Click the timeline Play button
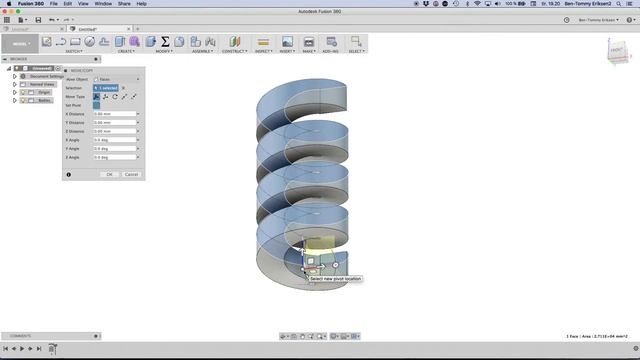The height and width of the screenshot is (360, 640). [x=22, y=349]
